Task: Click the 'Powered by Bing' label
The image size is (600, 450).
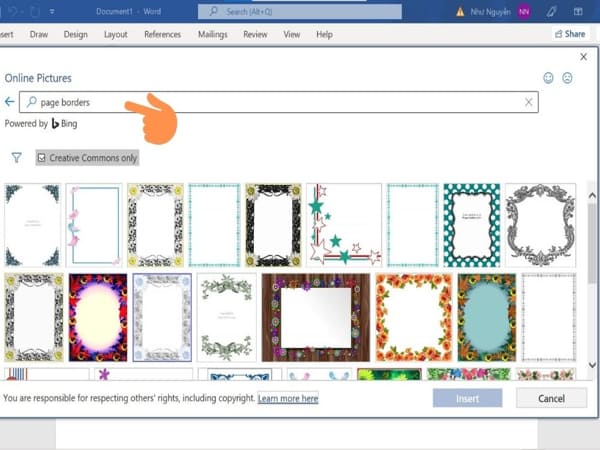Action: coord(41,124)
